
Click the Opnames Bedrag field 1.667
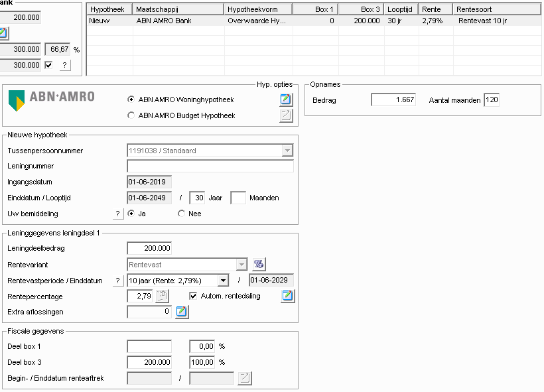(x=393, y=99)
